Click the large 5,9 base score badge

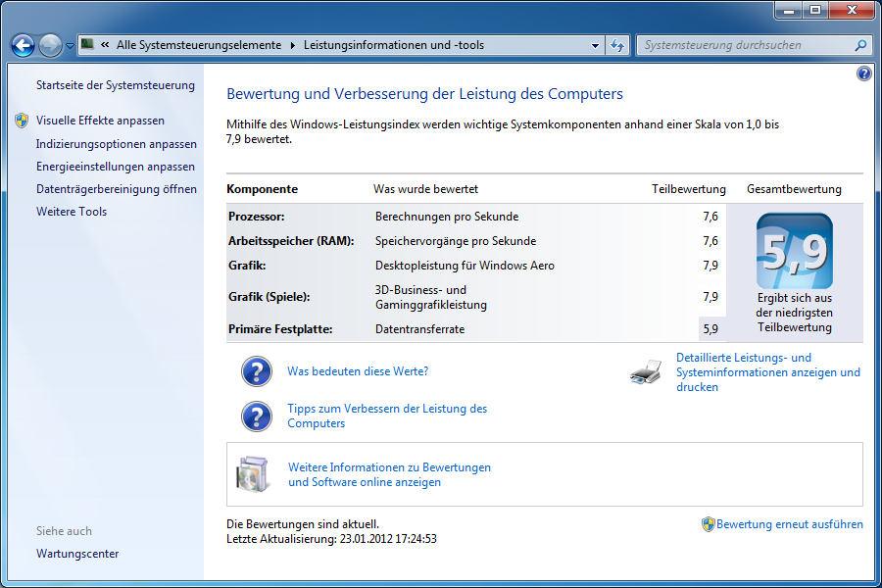(794, 251)
